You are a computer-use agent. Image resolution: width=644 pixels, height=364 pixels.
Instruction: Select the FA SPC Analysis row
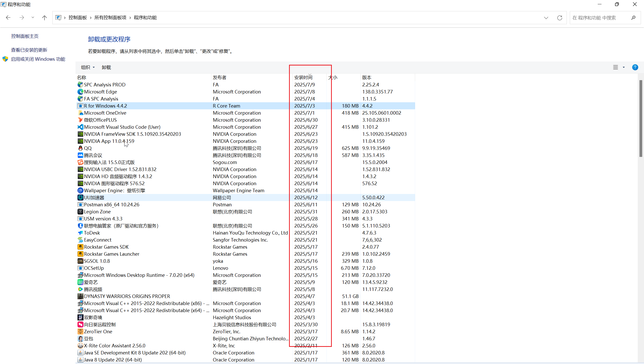(246, 99)
